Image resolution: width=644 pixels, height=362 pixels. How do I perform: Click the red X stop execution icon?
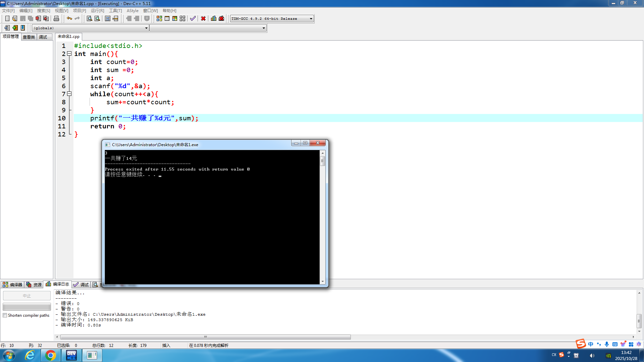pos(203,18)
